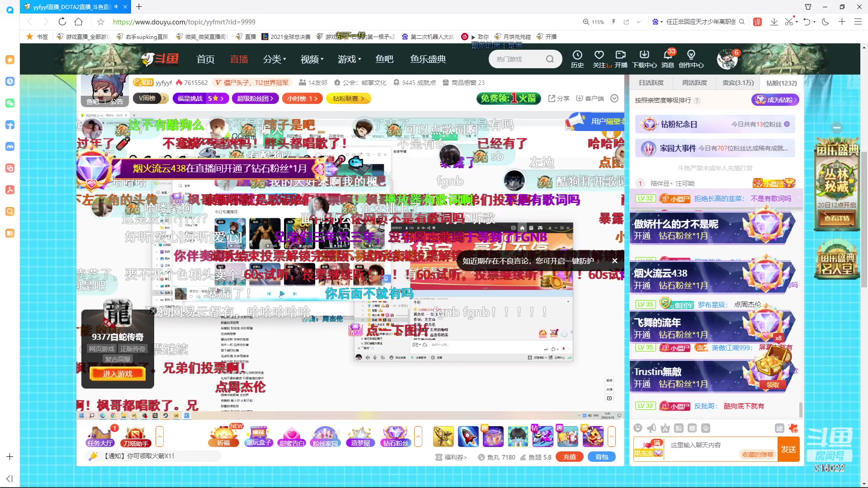Screen dimensions: 868x488
Task: Open the 潮玩盒子 toy box icon
Action: coord(259,436)
